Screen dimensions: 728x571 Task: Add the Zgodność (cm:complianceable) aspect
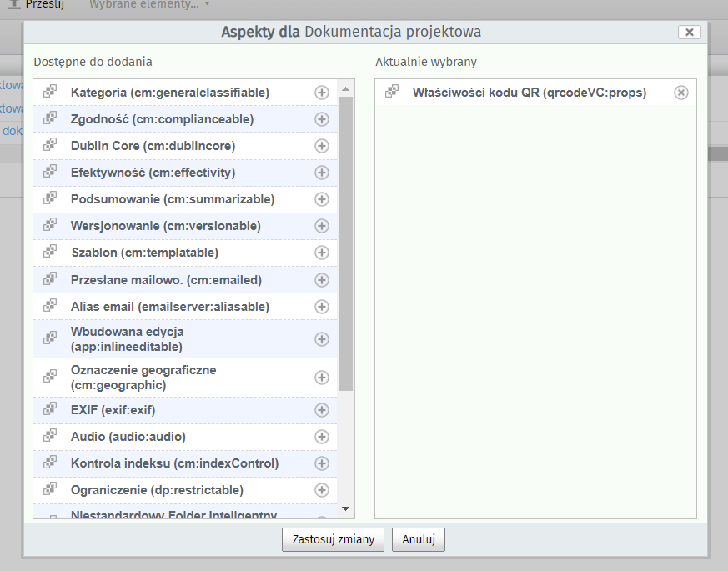tap(321, 119)
